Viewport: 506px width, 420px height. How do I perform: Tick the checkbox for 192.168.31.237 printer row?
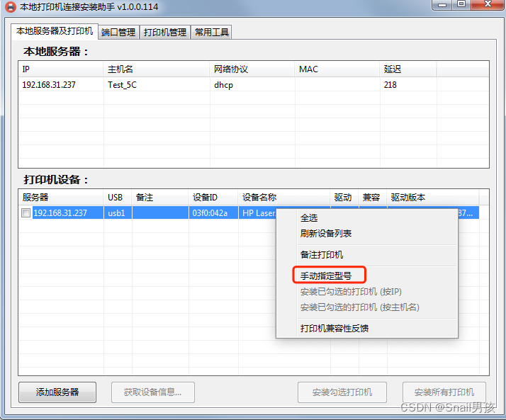[26, 213]
